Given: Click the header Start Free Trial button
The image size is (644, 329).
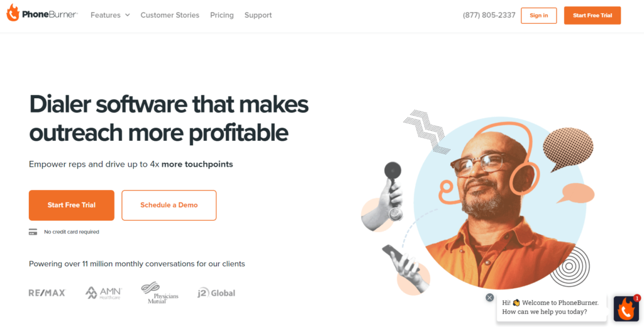Looking at the screenshot, I should click(x=592, y=16).
